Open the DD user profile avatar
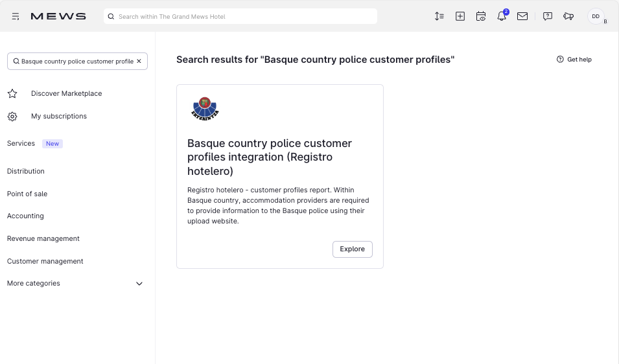The width and height of the screenshot is (619, 364). click(x=596, y=16)
